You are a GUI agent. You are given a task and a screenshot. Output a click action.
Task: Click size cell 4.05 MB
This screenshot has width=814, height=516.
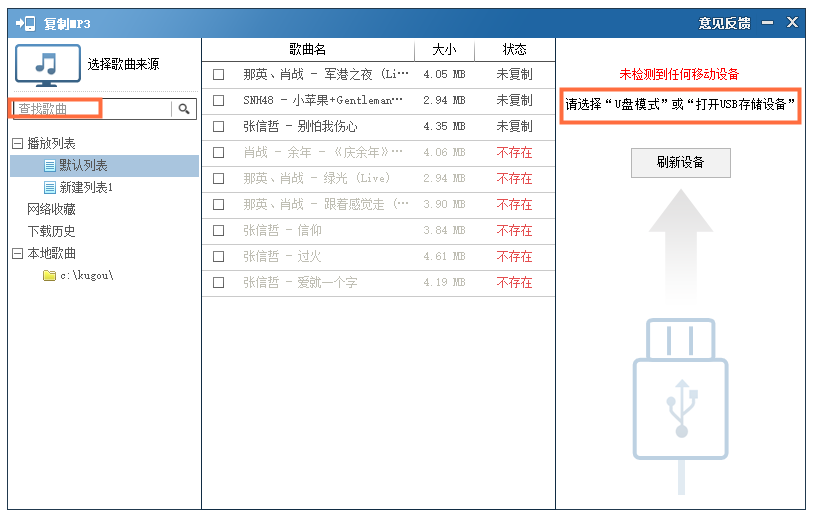444,75
